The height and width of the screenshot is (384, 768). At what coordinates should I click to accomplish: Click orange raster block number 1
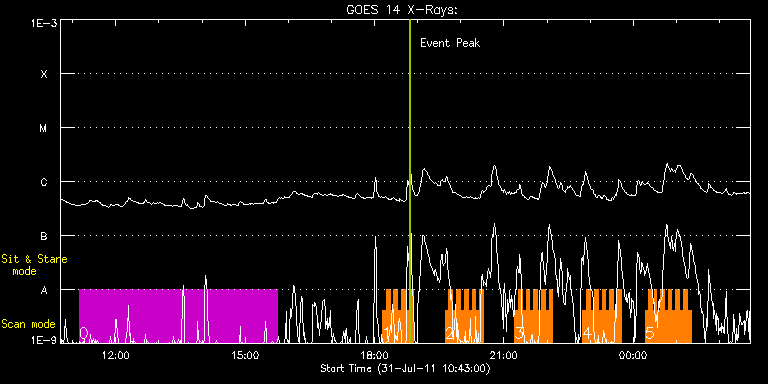click(x=398, y=316)
